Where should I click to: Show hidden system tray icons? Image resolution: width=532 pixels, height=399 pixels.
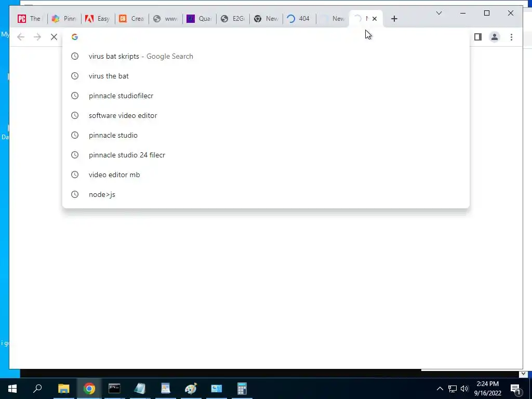tap(440, 389)
